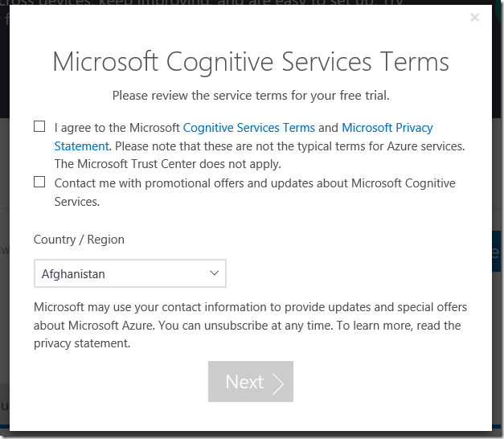Click the chevron arrow in the country selector
The width and height of the screenshot is (504, 439).
click(x=215, y=273)
